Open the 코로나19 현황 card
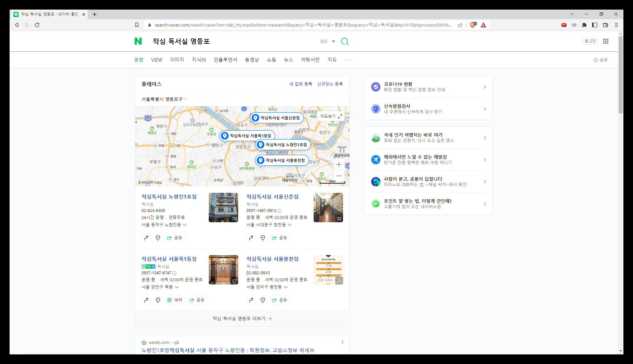 click(428, 87)
